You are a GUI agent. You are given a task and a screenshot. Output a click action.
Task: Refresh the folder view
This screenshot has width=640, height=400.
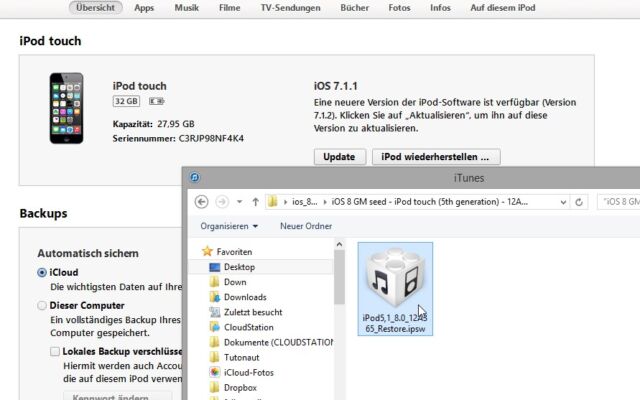tap(579, 202)
